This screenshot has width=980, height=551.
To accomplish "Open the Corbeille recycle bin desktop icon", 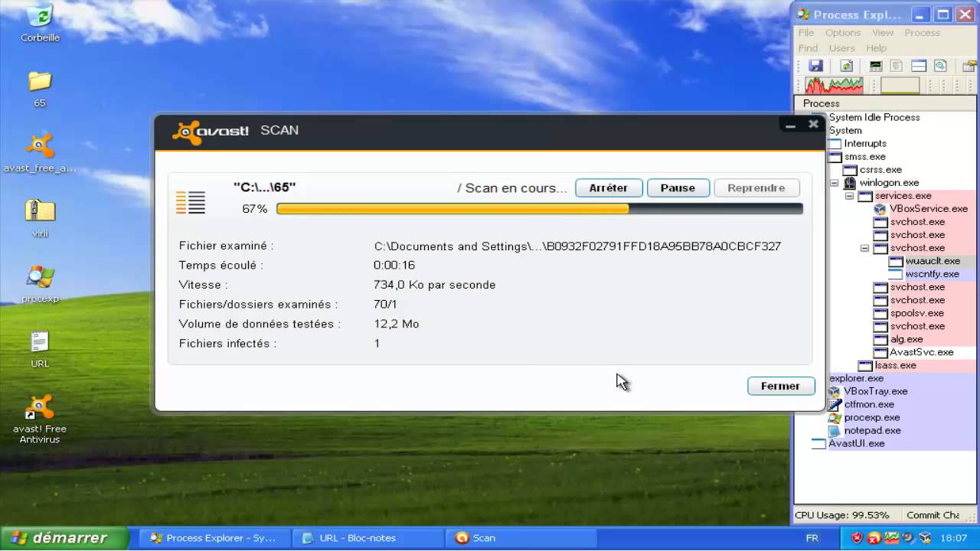I will pos(40,23).
